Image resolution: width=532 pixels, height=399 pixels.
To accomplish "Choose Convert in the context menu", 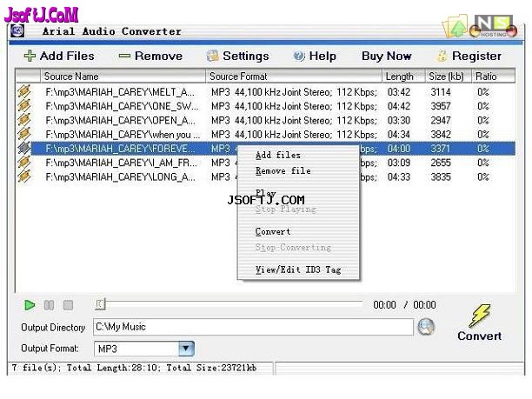I will coord(273,232).
